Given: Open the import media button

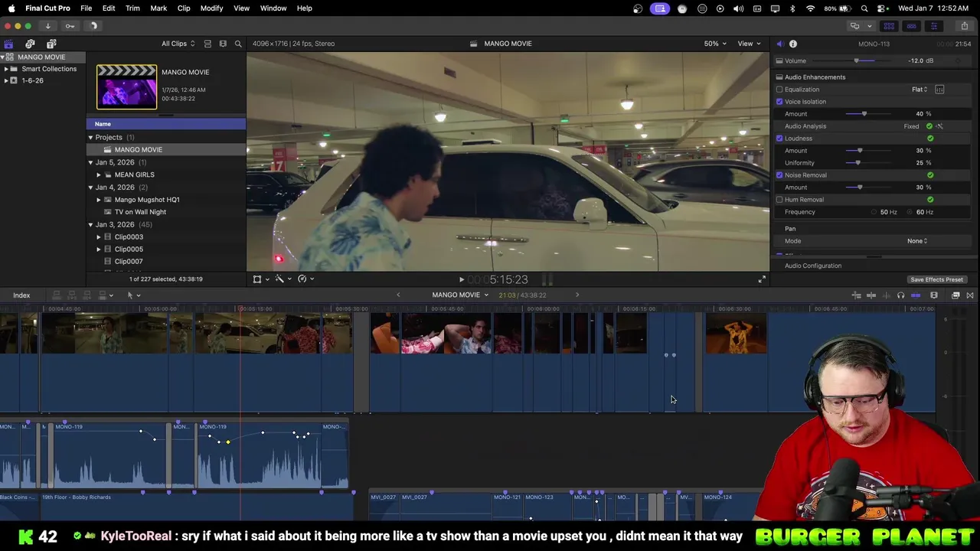Looking at the screenshot, I should pyautogui.click(x=47, y=26).
